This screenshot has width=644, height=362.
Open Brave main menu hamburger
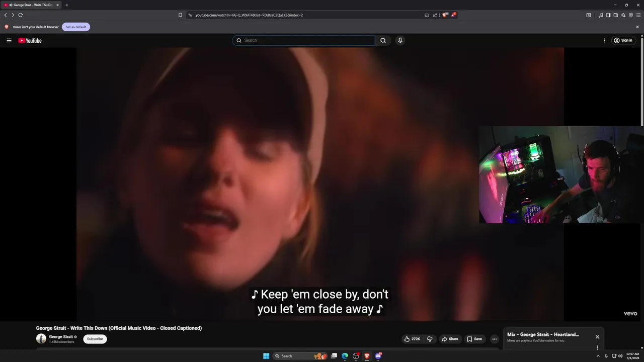638,15
